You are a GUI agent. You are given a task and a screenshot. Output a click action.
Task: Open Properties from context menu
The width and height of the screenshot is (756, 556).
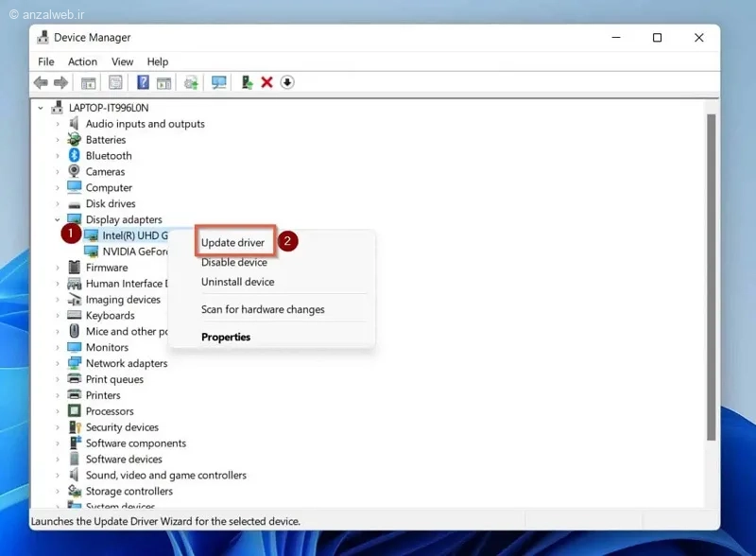(226, 337)
